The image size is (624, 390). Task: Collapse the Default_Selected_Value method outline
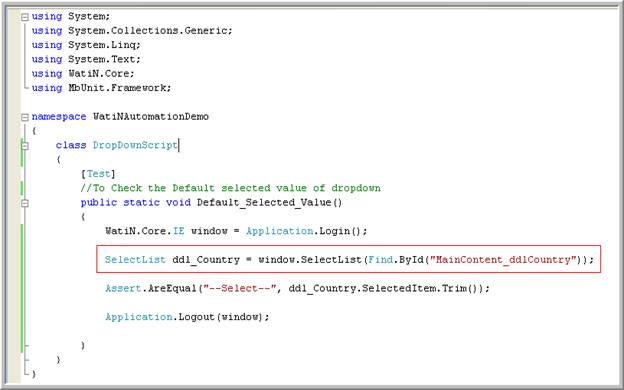point(25,203)
